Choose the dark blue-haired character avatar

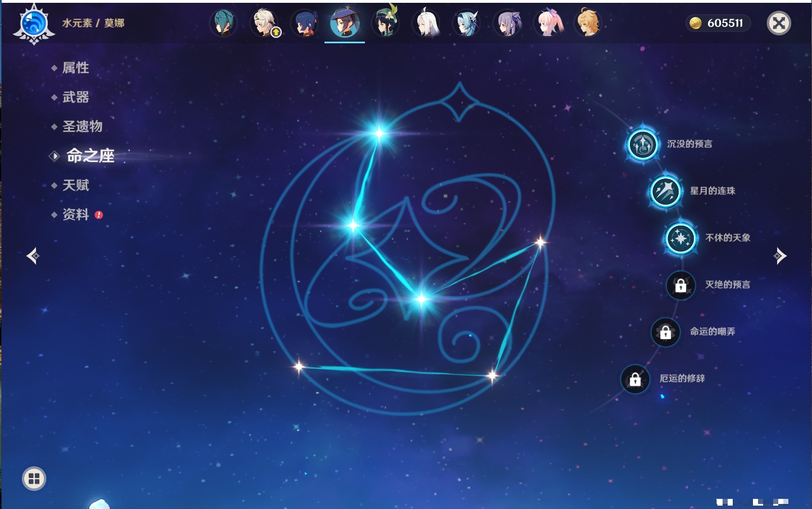tap(305, 23)
